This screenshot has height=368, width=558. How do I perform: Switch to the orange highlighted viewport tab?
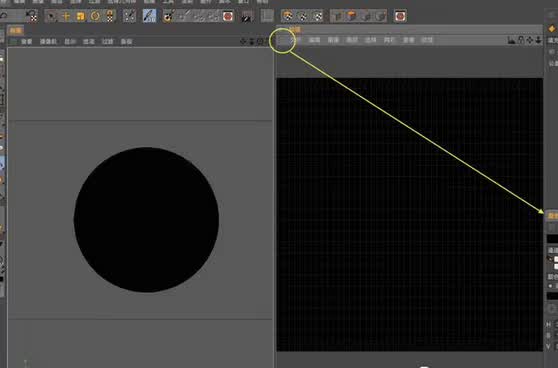(16, 31)
